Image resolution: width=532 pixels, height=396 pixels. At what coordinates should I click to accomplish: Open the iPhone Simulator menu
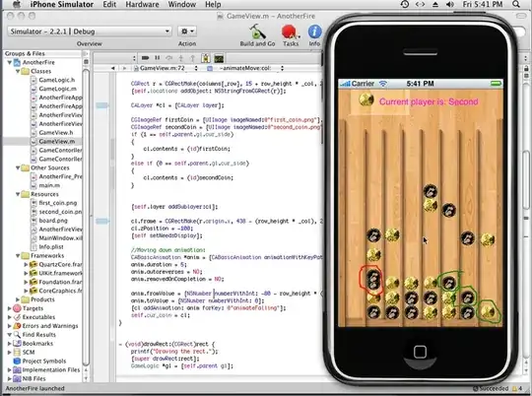pyautogui.click(x=62, y=4)
